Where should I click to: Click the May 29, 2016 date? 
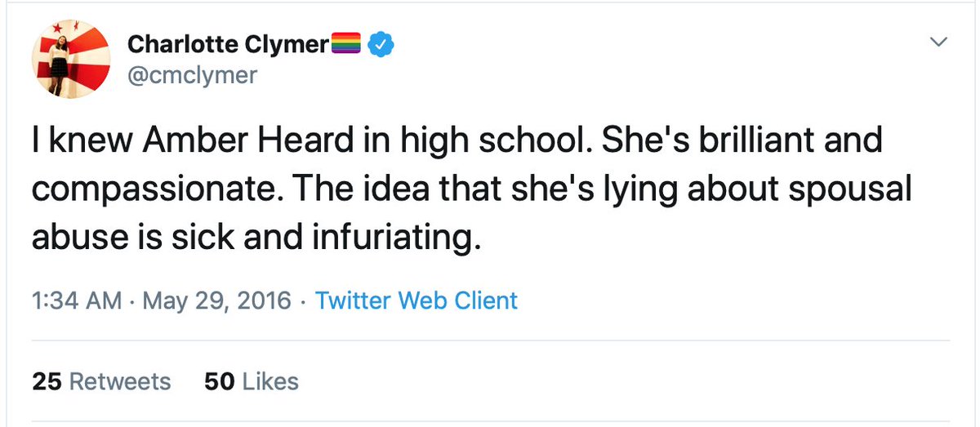point(216,300)
